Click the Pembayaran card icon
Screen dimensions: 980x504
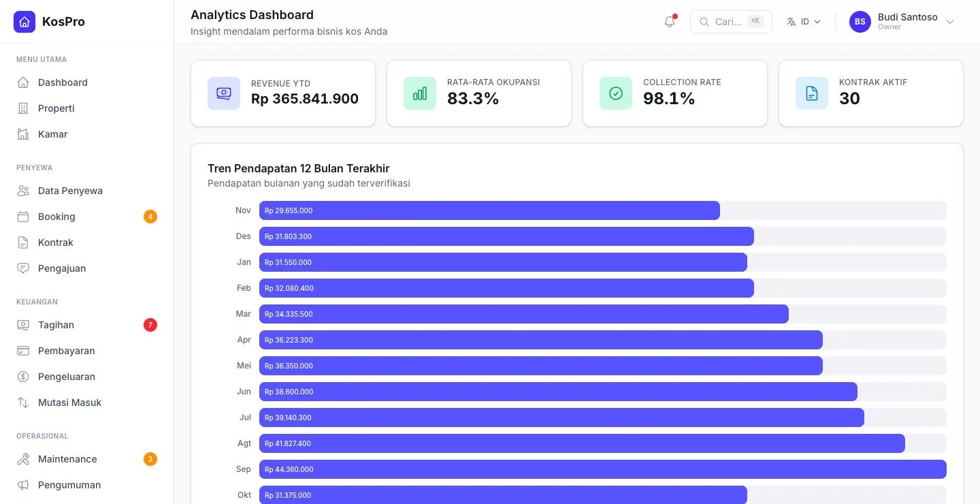pyautogui.click(x=23, y=351)
